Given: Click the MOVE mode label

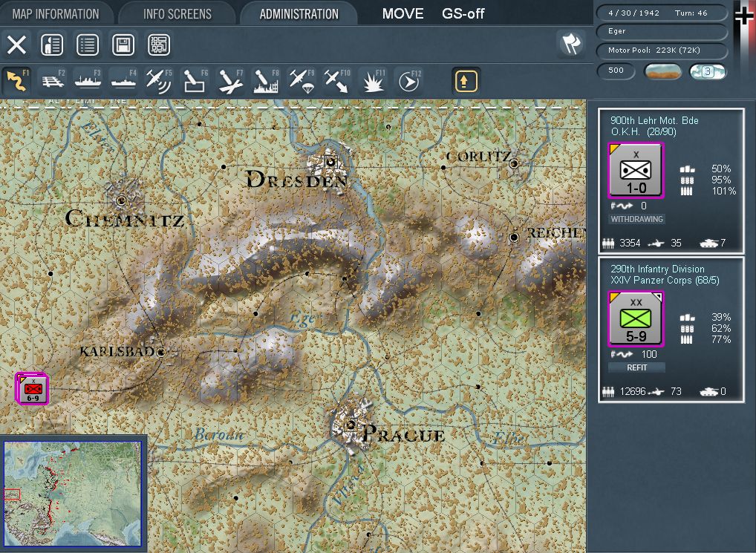Looking at the screenshot, I should (403, 13).
